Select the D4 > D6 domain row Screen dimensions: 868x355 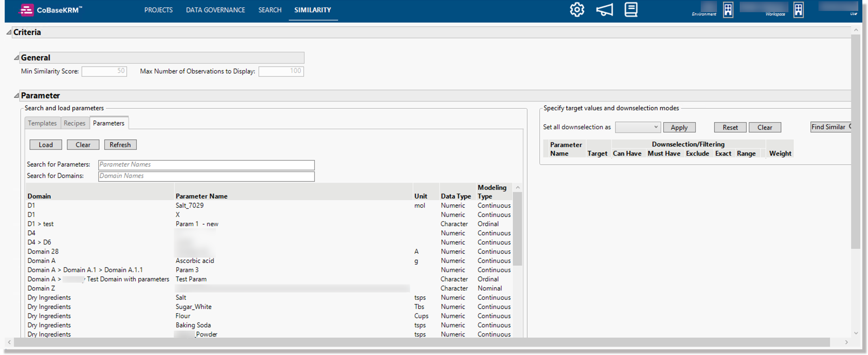tap(269, 242)
